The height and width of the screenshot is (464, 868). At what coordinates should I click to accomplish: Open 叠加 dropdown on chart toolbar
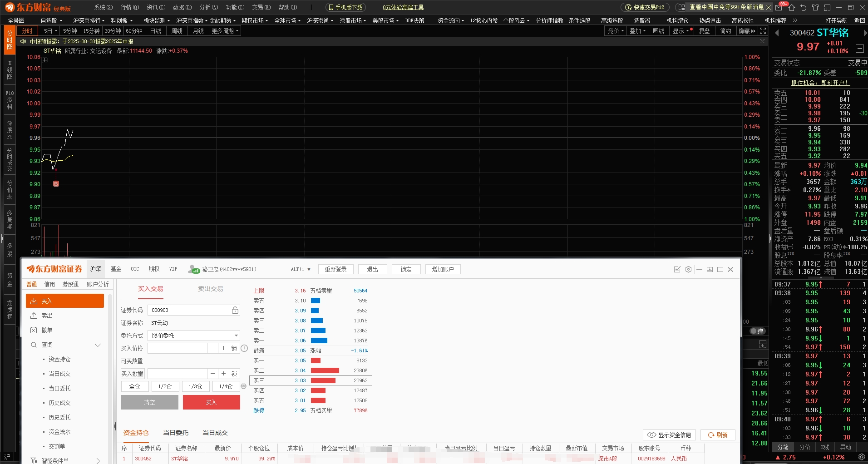(x=638, y=31)
